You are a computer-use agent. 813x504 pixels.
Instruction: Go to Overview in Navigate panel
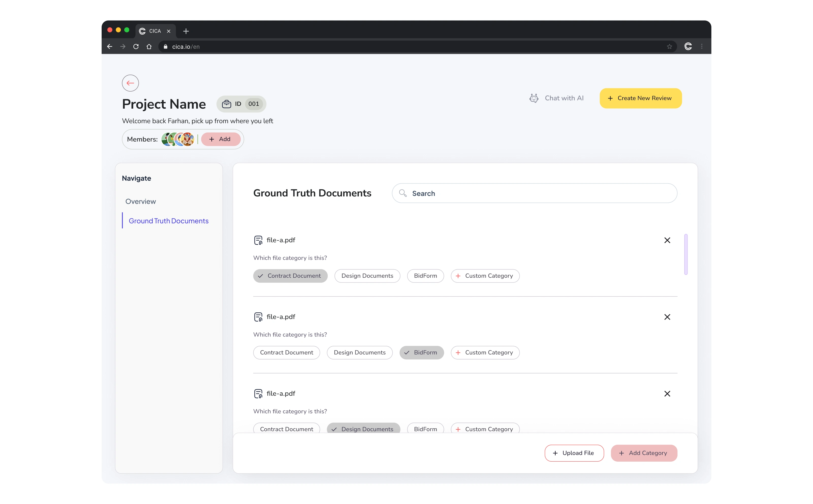point(140,201)
